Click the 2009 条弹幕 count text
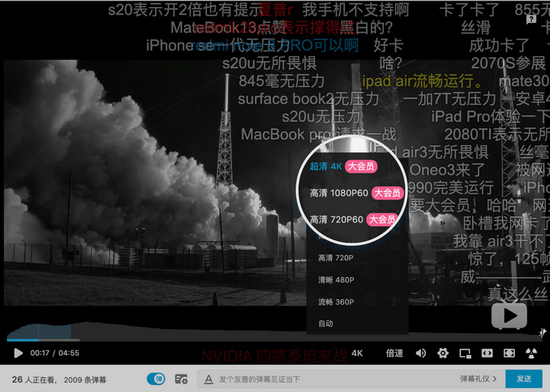Viewport: 550px width, 392px height. pyautogui.click(x=85, y=379)
